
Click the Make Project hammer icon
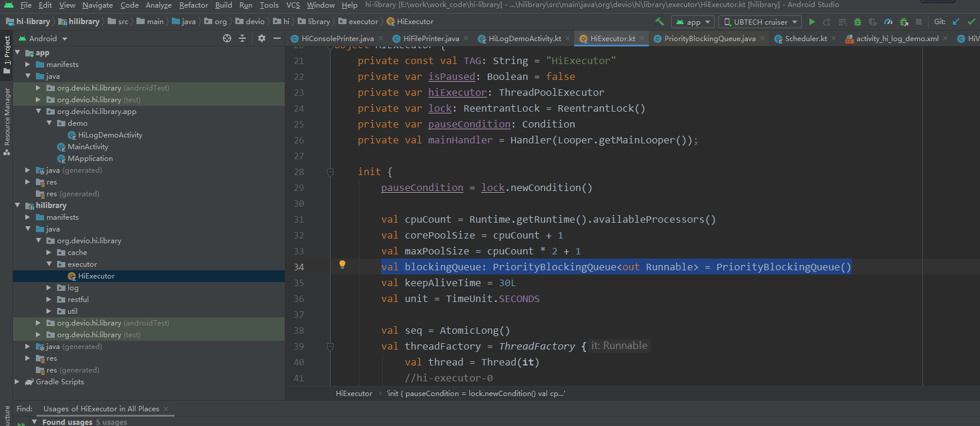click(x=659, y=22)
